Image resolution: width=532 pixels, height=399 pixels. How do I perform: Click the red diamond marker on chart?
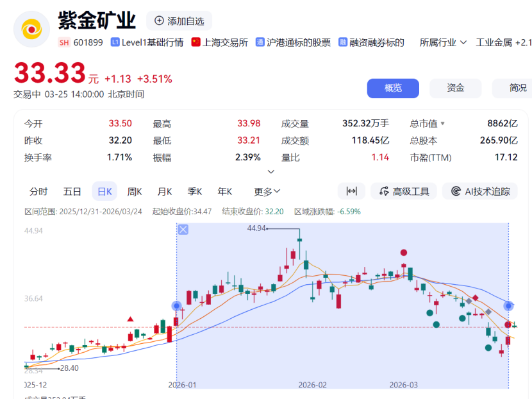[x=476, y=298]
